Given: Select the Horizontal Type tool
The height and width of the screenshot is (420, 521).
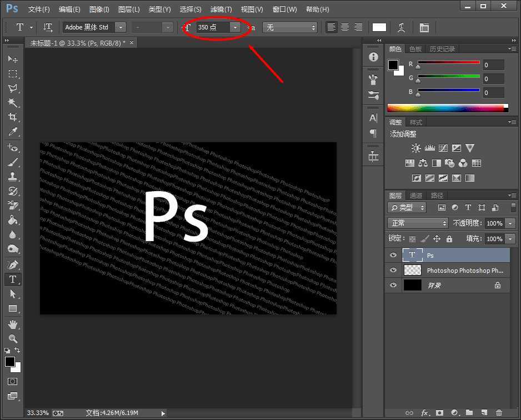Looking at the screenshot, I should point(13,279).
